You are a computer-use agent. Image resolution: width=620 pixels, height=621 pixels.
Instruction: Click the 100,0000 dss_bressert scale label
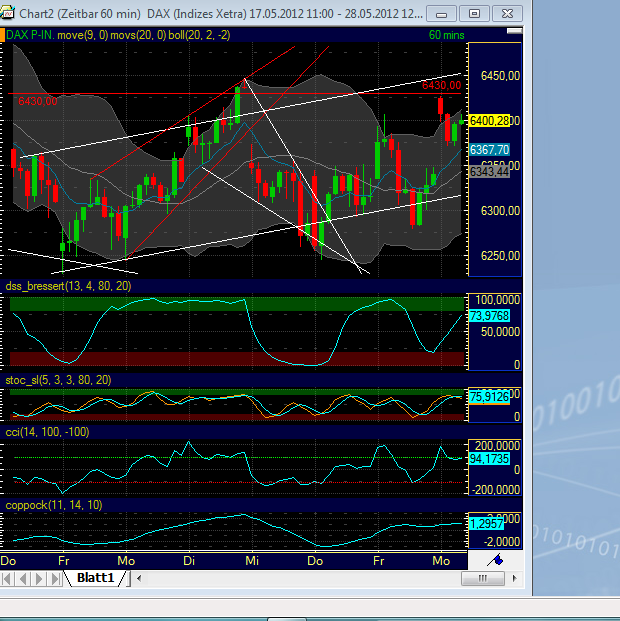pos(497,300)
